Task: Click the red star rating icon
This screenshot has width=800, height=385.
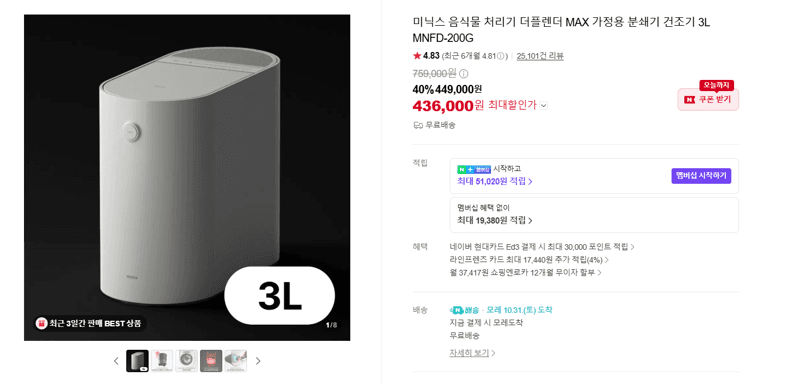Action: click(x=417, y=56)
